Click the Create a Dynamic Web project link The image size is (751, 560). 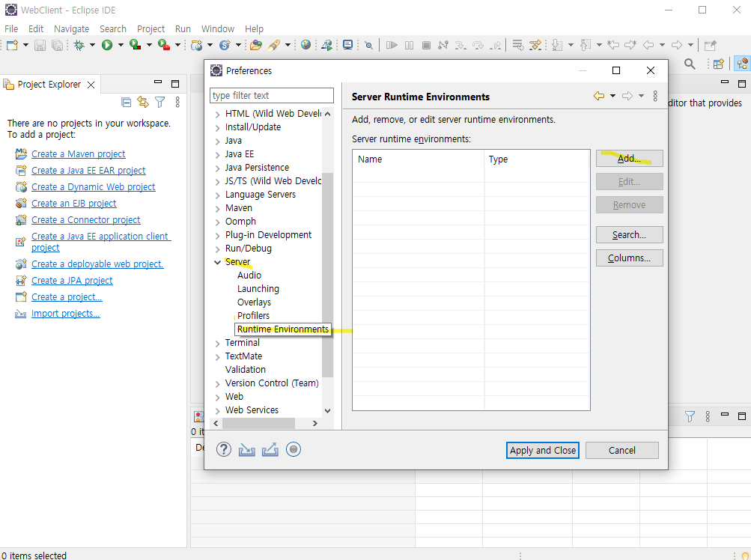tap(94, 187)
